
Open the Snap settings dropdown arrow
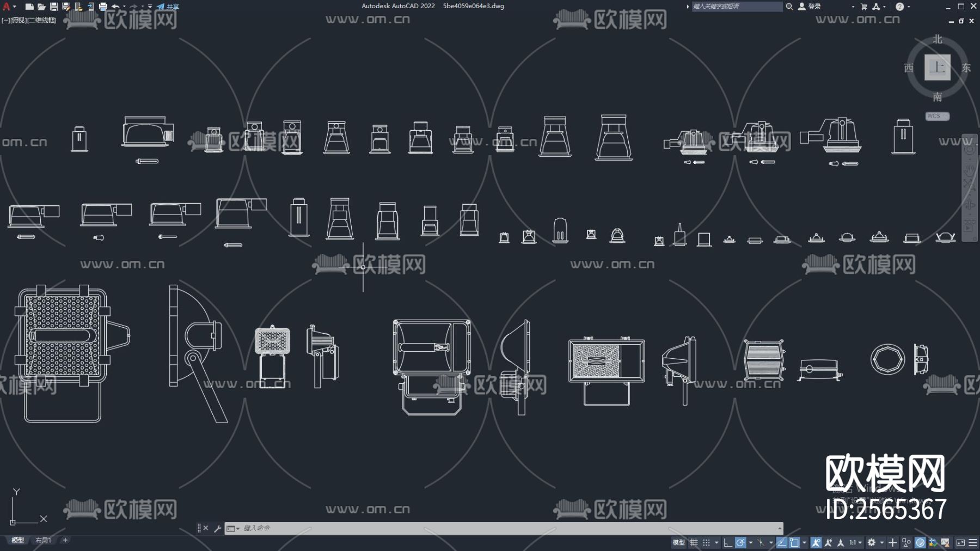716,543
